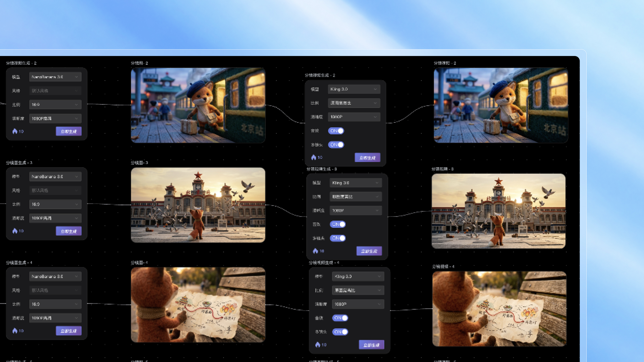Click flame credit icon in video generation-3 panel
The width and height of the screenshot is (644, 362).
pyautogui.click(x=316, y=251)
